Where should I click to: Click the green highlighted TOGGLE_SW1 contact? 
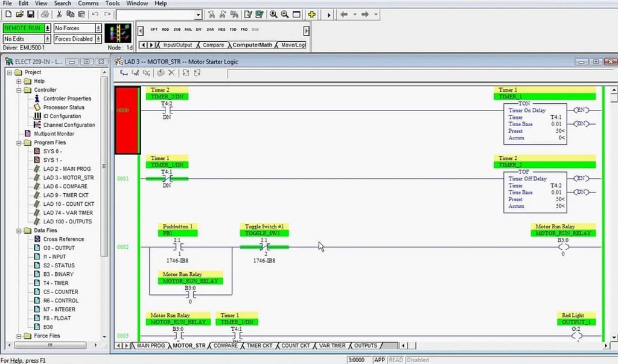click(264, 247)
